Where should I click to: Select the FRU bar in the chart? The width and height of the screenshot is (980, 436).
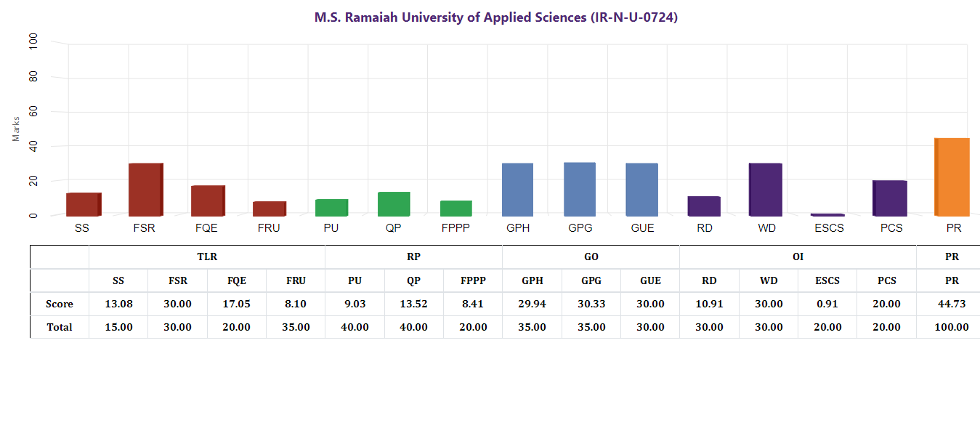click(270, 209)
